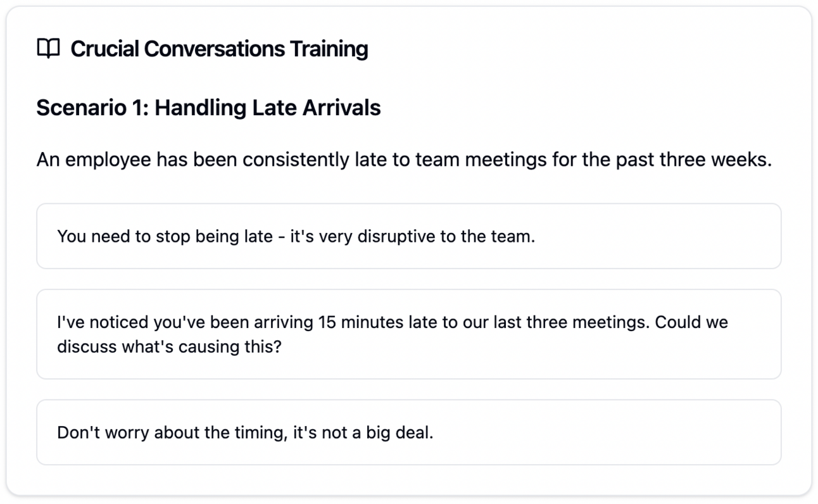
Task: Select the "You need to stop being late" response
Action: 408,236
